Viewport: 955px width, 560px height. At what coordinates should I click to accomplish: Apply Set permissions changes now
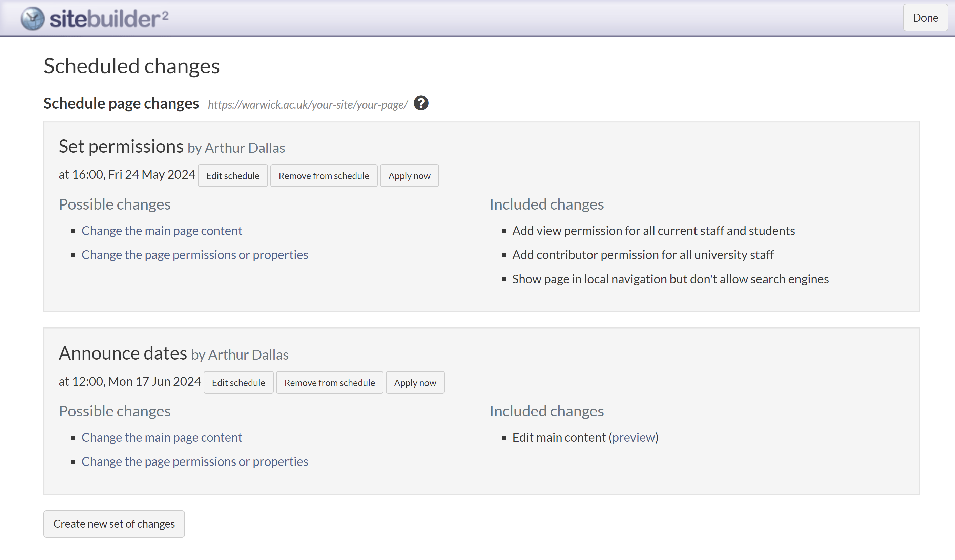[x=409, y=176]
